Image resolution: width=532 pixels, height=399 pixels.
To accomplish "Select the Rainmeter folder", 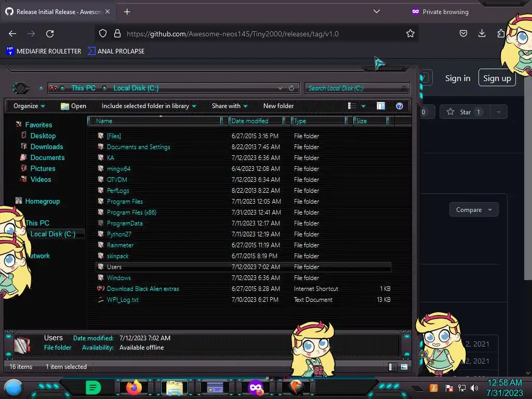I will (120, 245).
